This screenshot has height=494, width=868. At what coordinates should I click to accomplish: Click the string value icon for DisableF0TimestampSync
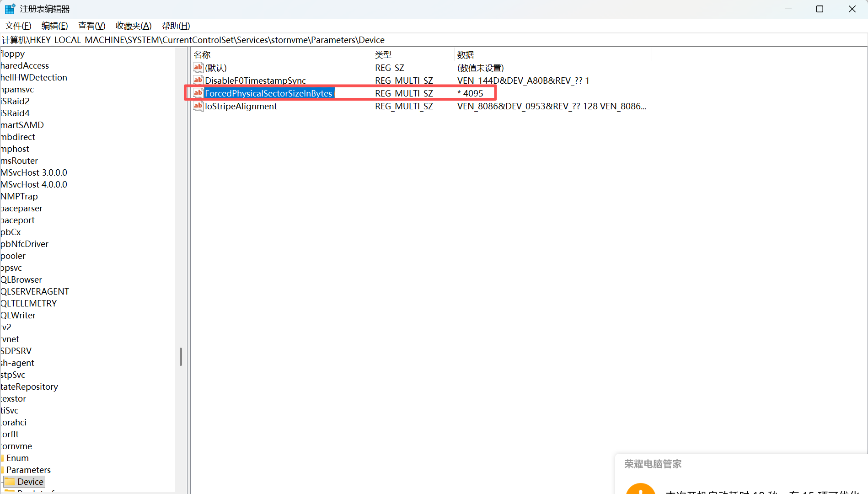pos(198,80)
